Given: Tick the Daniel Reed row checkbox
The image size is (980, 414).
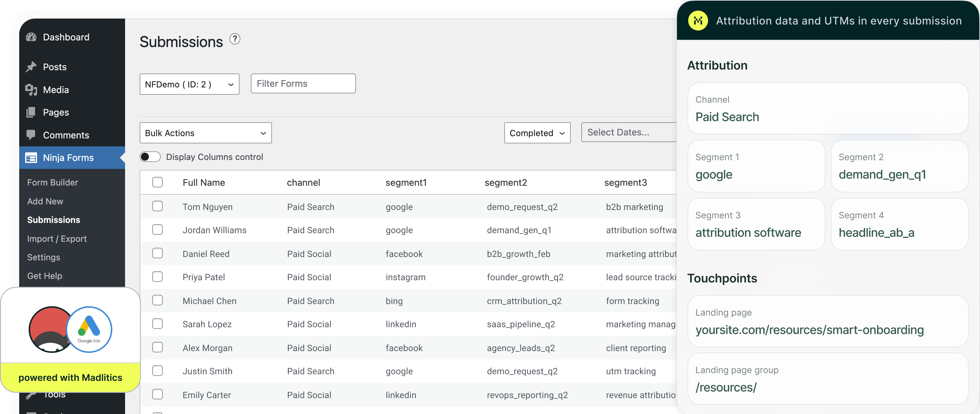Looking at the screenshot, I should 157,253.
